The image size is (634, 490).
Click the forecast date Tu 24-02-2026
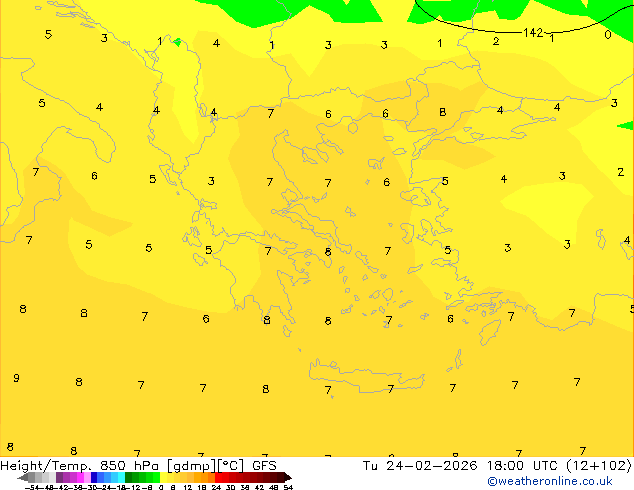coord(420,466)
